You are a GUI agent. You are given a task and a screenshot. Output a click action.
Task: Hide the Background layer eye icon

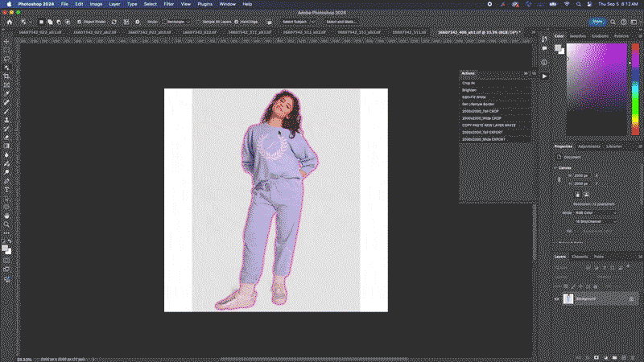pyautogui.click(x=556, y=298)
